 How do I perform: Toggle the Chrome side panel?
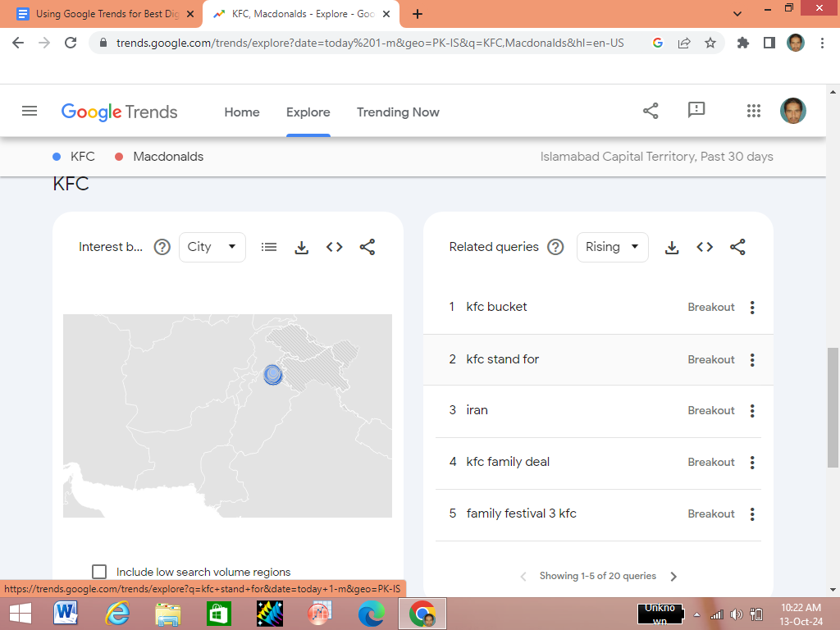(x=769, y=43)
